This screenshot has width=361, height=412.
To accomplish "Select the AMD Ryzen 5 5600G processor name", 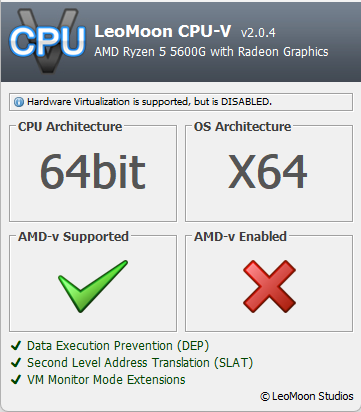I will [211, 52].
